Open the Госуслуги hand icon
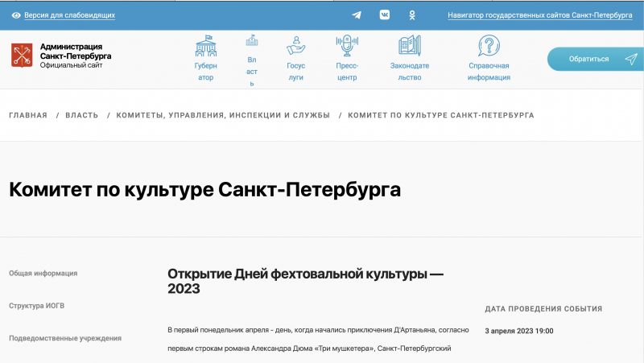 pyautogui.click(x=296, y=45)
